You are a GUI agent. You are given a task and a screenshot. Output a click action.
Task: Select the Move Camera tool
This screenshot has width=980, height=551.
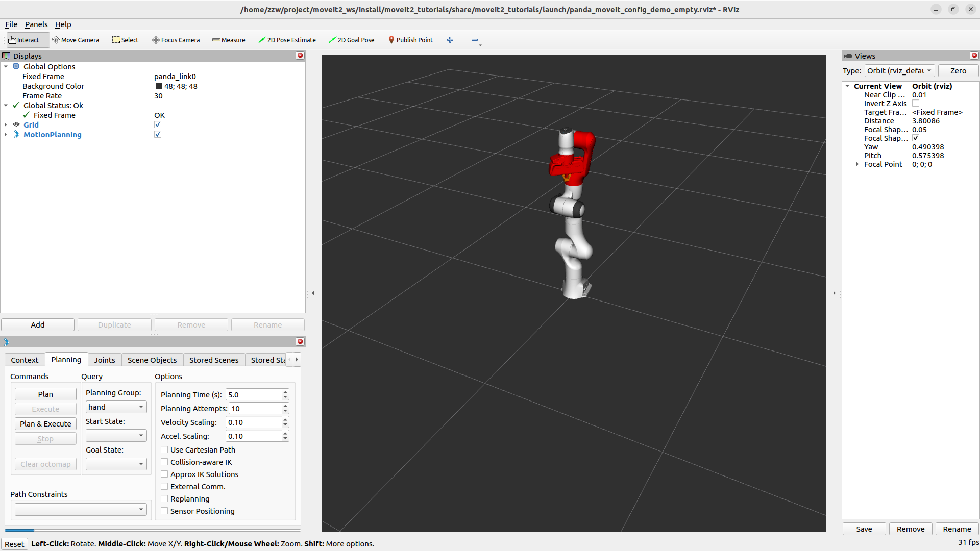tap(76, 40)
